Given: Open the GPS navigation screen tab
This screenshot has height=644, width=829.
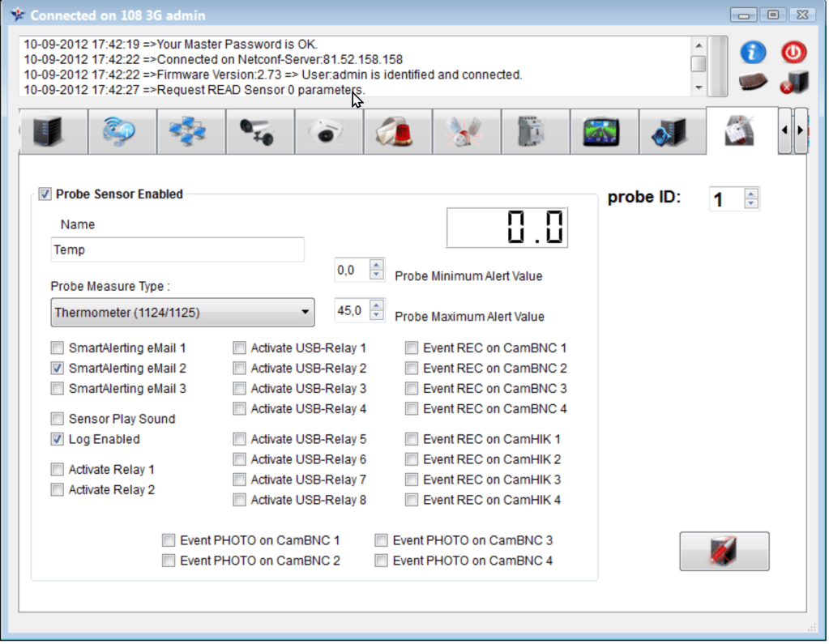Looking at the screenshot, I should (x=602, y=131).
